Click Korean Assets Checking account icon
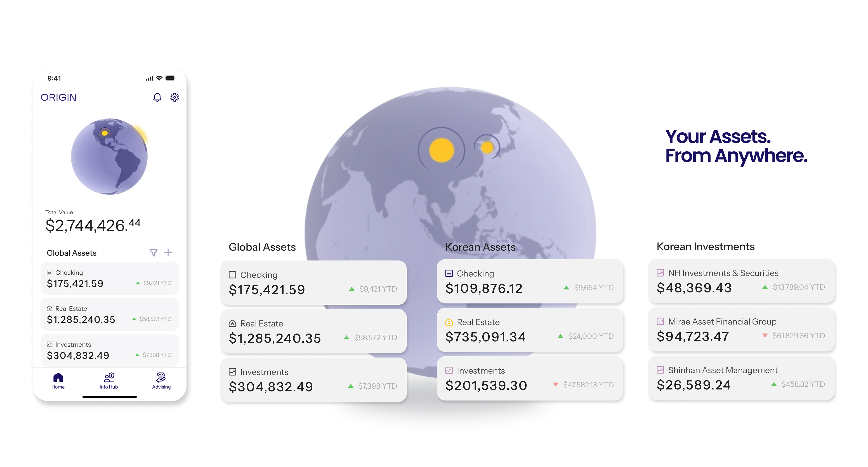 [x=449, y=273]
